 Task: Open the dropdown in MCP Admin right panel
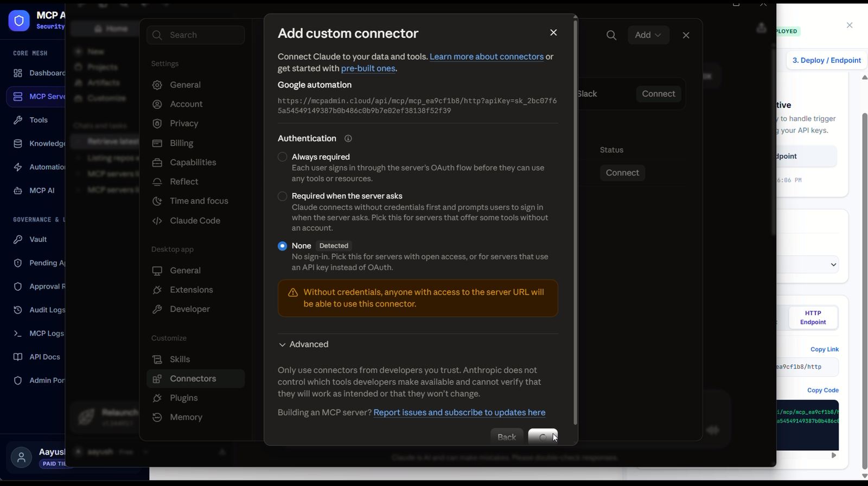pyautogui.click(x=808, y=265)
